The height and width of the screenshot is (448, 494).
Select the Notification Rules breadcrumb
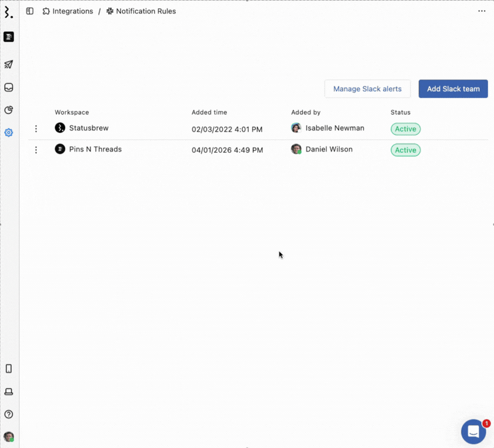[146, 11]
